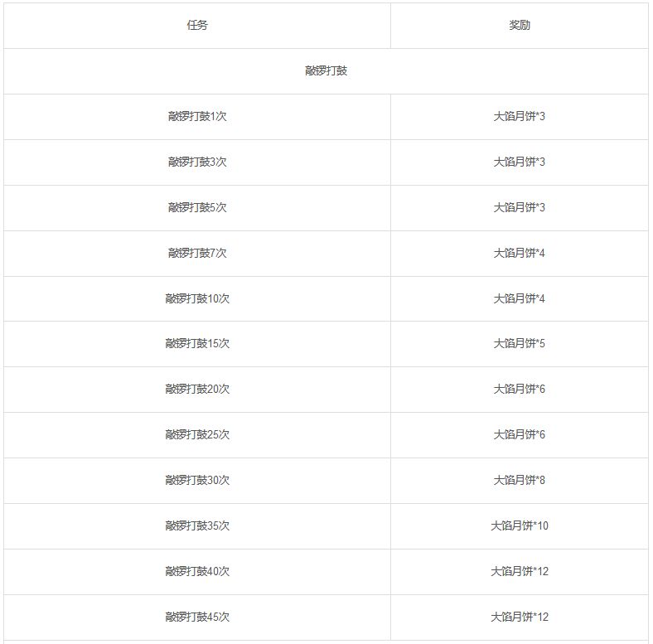Screen dimensions: 653x644
Task: Select the 敲锣打鼓10次 task entry
Action: pos(197,298)
